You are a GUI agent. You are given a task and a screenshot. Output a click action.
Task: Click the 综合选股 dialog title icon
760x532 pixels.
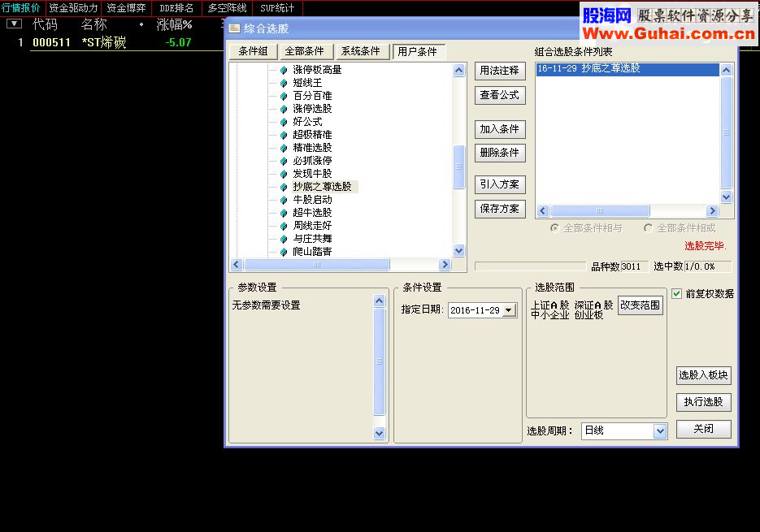pyautogui.click(x=234, y=28)
